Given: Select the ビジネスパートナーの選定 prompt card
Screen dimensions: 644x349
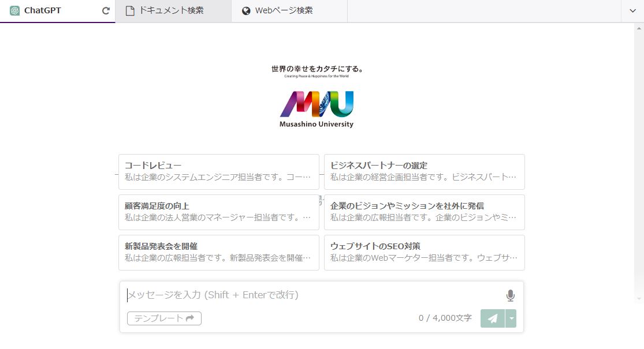Looking at the screenshot, I should coord(425,171).
